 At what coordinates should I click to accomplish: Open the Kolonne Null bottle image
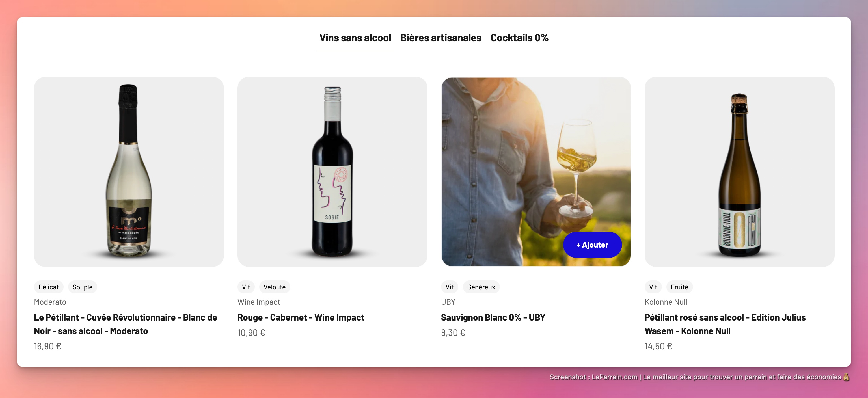(739, 172)
